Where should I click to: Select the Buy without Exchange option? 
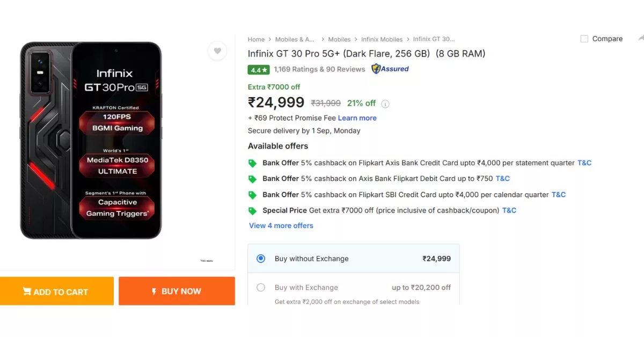260,258
